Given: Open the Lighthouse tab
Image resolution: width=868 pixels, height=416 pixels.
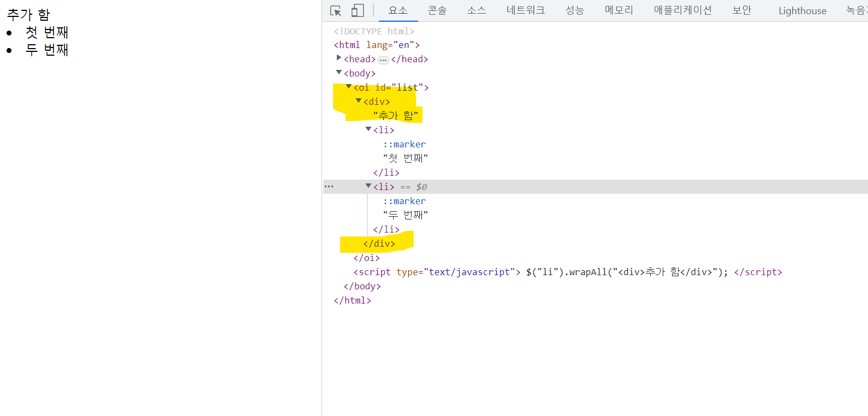Looking at the screenshot, I should (x=802, y=10).
